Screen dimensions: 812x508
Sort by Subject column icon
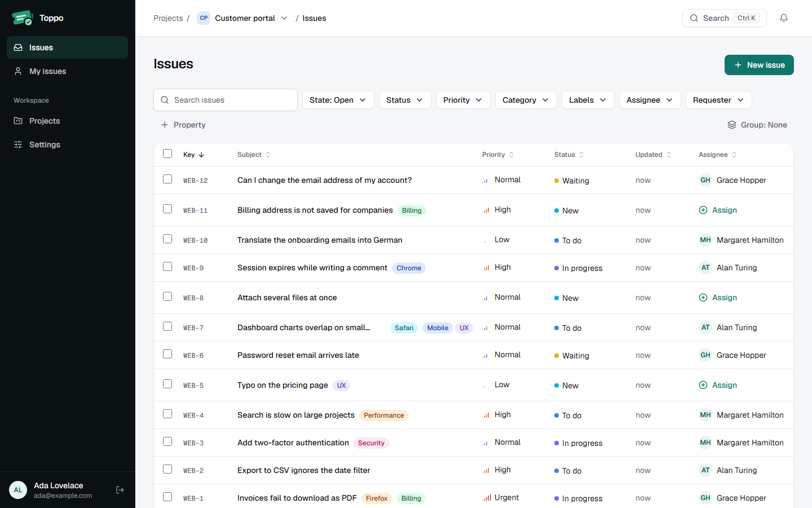tap(268, 155)
